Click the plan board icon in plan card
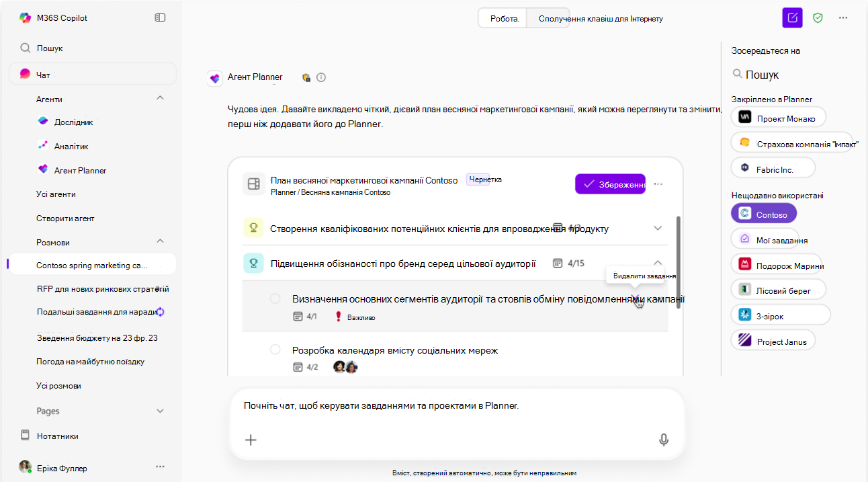 (253, 184)
